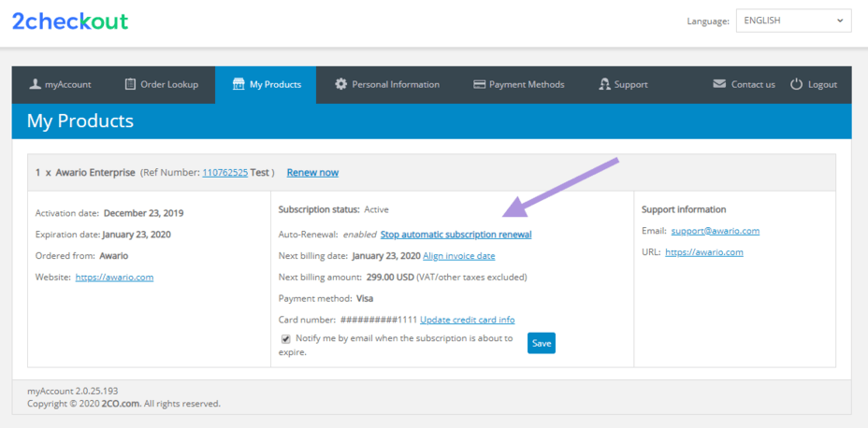Viewport: 868px width, 428px height.
Task: Click the Support headset icon
Action: pyautogui.click(x=604, y=84)
